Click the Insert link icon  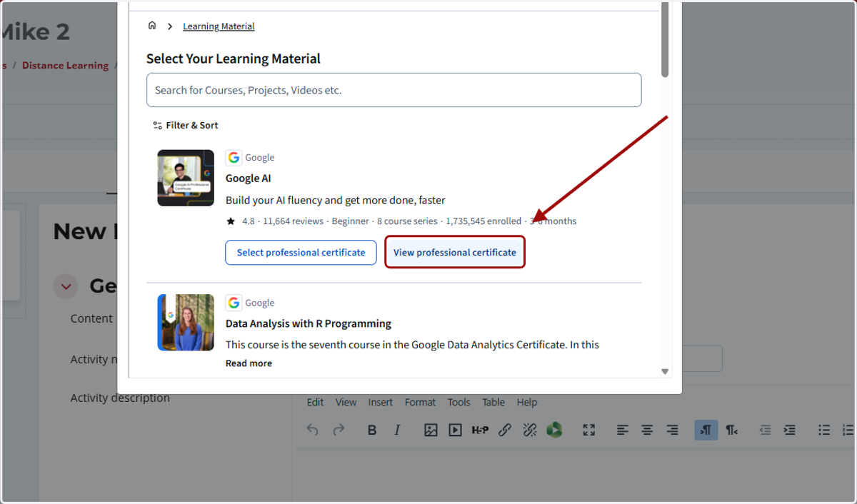(x=505, y=430)
